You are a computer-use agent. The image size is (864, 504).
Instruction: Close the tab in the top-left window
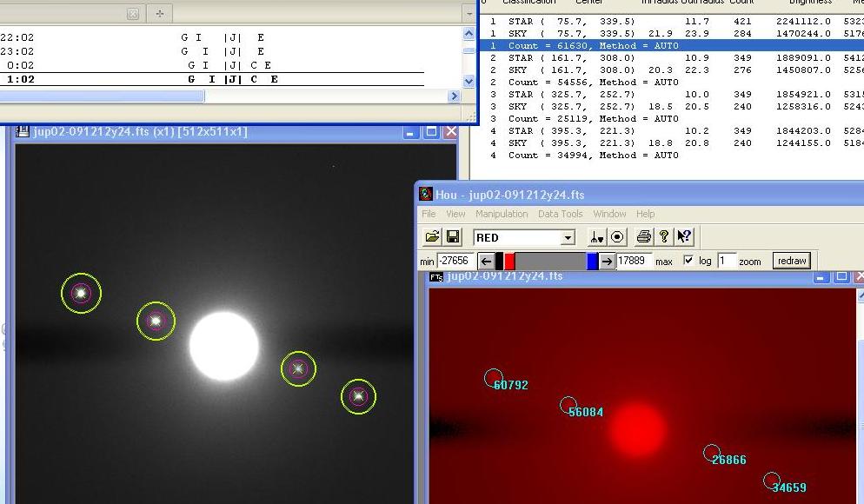(132, 14)
